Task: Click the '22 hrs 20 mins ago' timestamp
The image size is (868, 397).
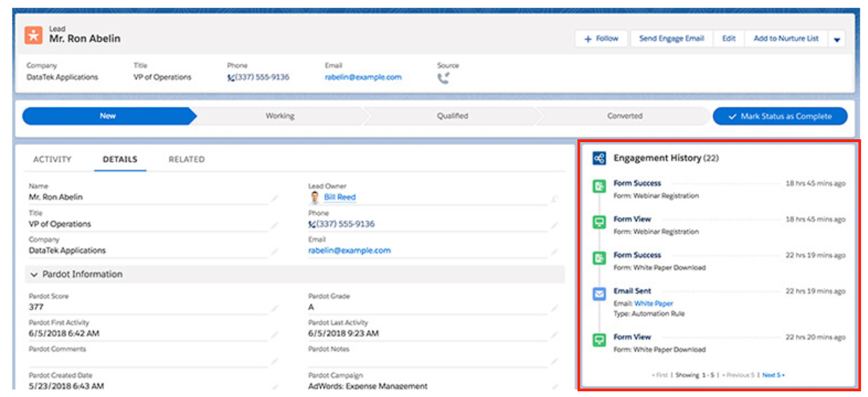Action: tap(815, 337)
